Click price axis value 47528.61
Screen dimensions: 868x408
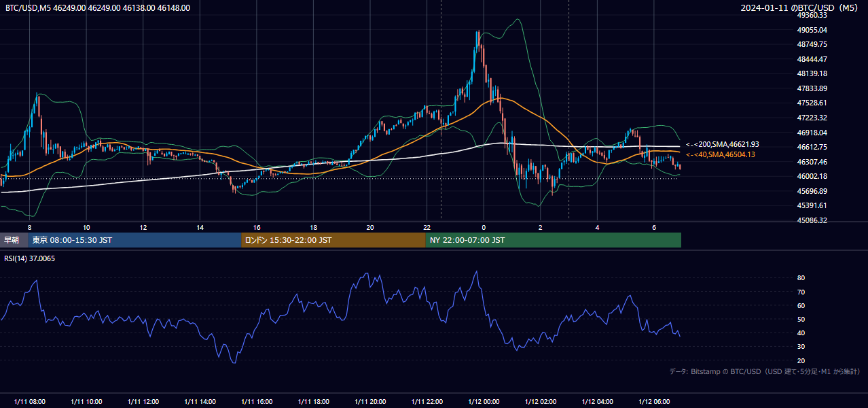[812, 103]
